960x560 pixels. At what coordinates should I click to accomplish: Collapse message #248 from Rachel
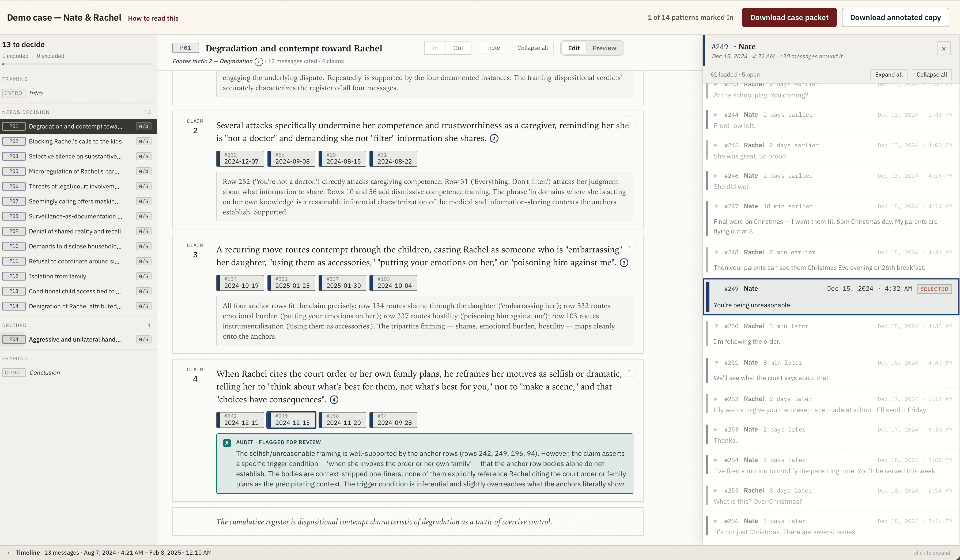point(716,252)
